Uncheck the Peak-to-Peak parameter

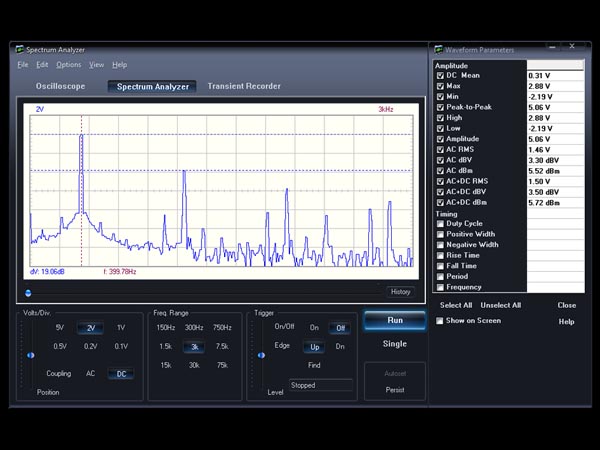point(440,107)
